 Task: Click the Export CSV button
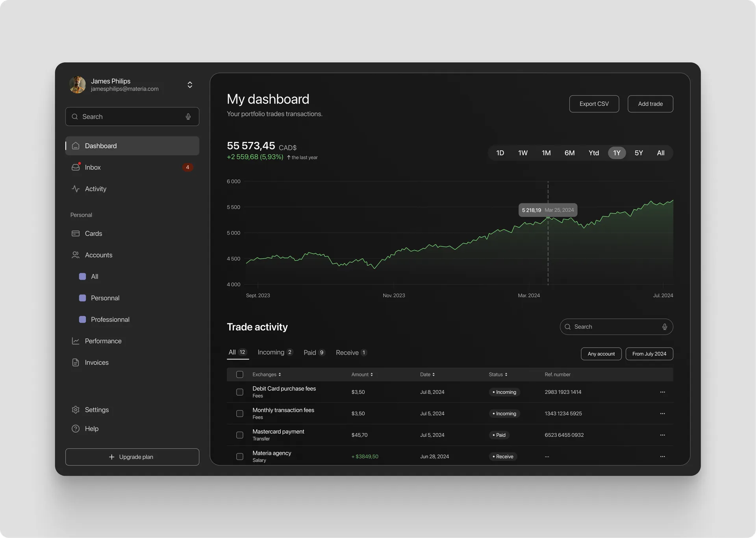[x=594, y=104]
